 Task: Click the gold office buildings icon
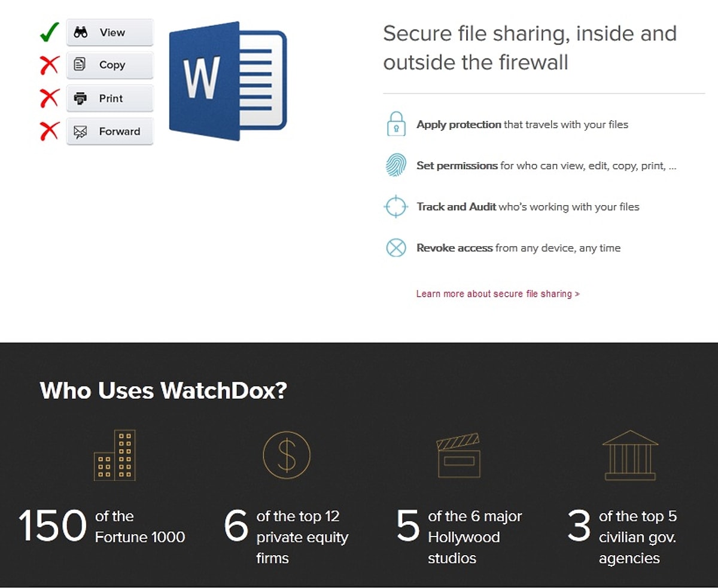click(115, 455)
